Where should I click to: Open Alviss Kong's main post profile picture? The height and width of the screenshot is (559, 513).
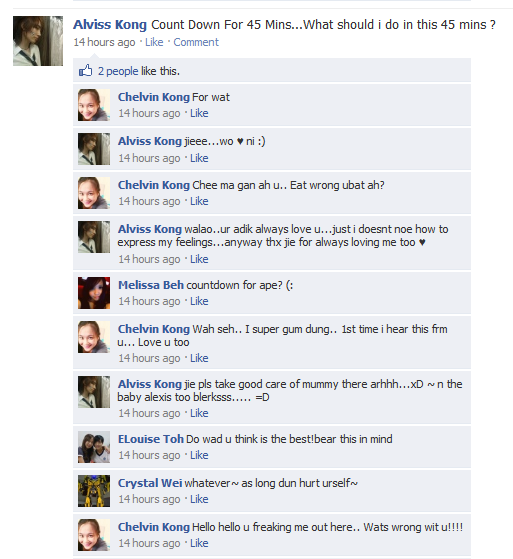(x=38, y=41)
